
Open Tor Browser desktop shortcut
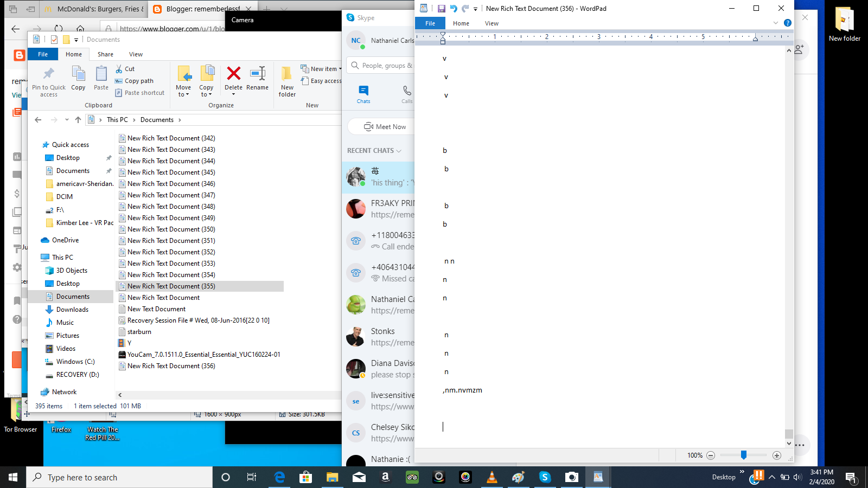(20, 416)
